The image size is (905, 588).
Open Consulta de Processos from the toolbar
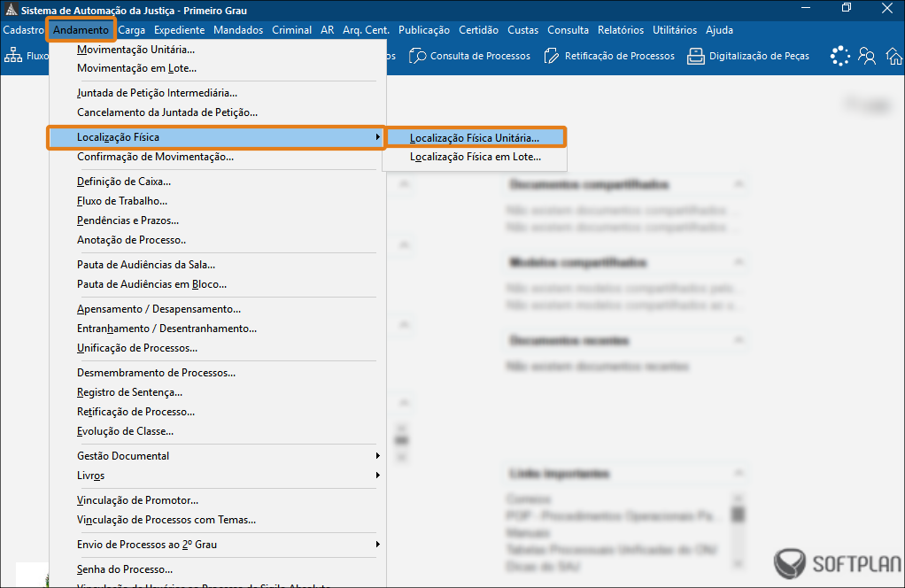(x=470, y=56)
